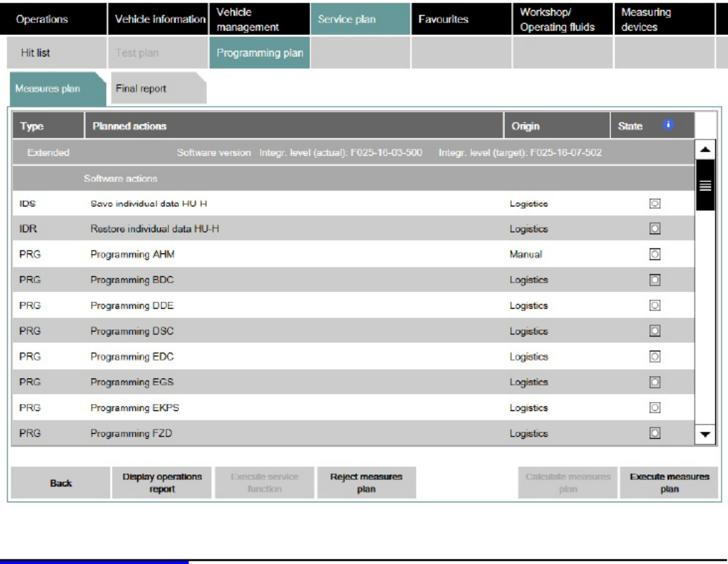Open the Operations menu

point(53,19)
